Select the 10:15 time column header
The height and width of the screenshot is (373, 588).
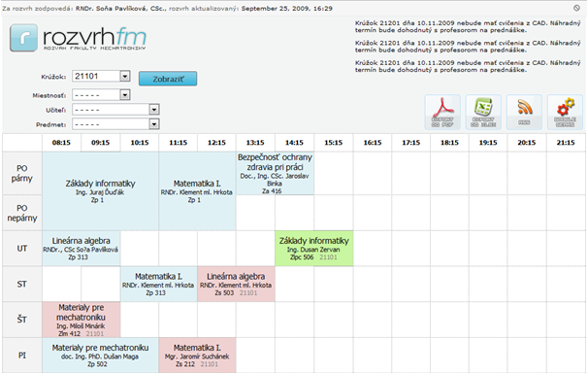(140, 143)
